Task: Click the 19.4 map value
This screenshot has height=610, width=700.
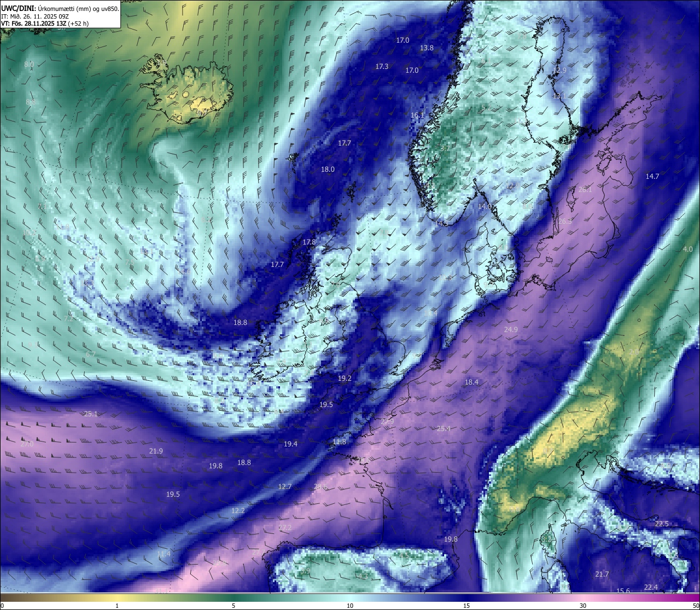Action: click(290, 444)
